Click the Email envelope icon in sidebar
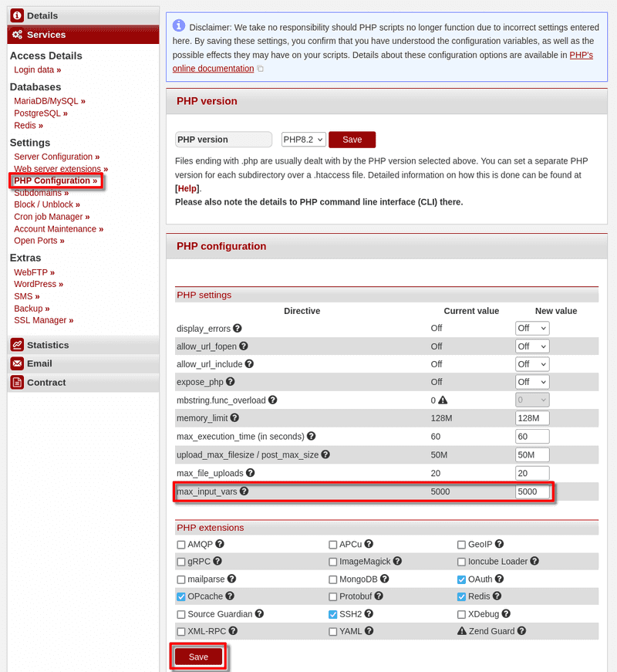 pos(17,363)
